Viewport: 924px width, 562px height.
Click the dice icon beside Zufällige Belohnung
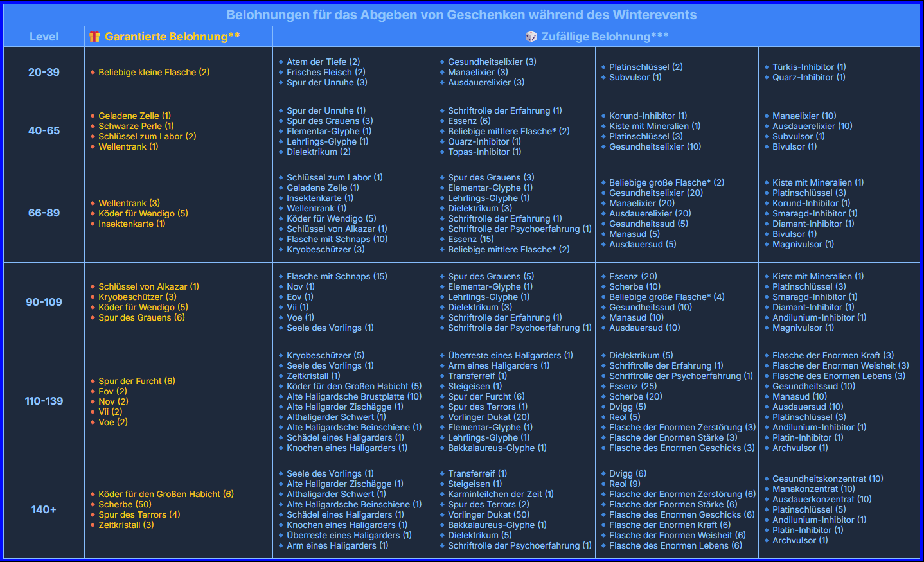point(531,37)
